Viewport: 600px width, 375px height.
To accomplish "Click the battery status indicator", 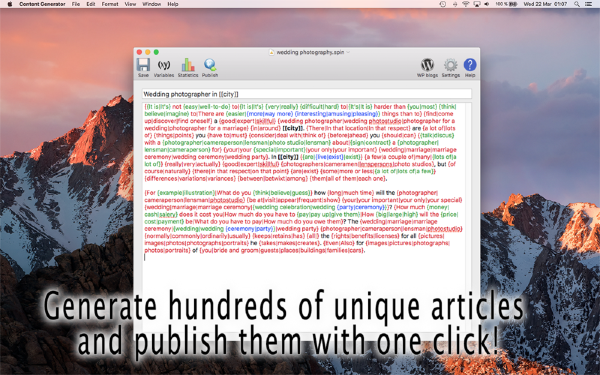I will tap(507, 4).
